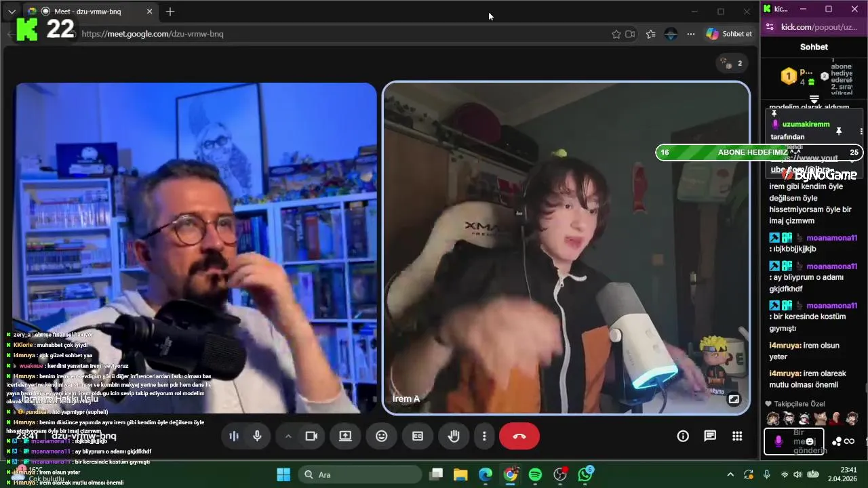
Task: Open audio settings waveform button in Meet
Action: coord(234,436)
